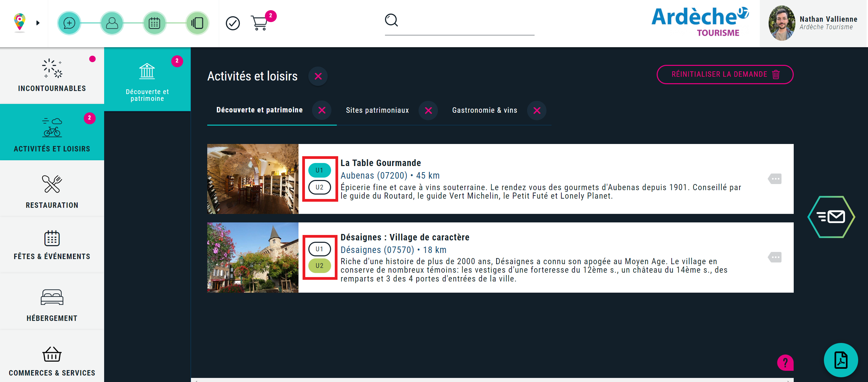The height and width of the screenshot is (382, 868).
Task: Open the Gastronomie & vins tab
Action: (484, 110)
